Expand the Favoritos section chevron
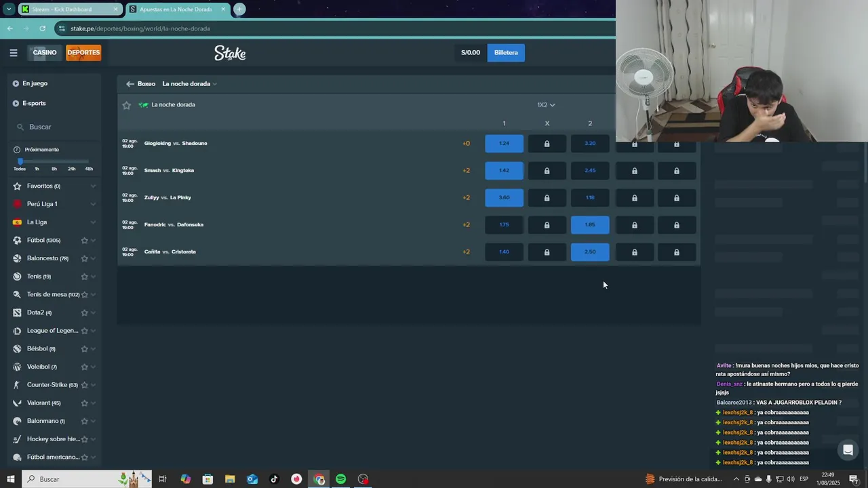Viewport: 868px width, 488px height. coord(93,186)
